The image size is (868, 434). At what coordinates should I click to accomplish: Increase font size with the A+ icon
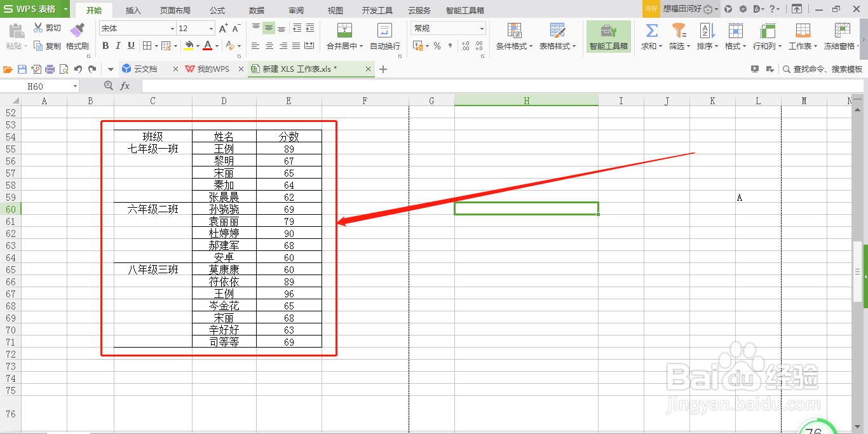[x=223, y=29]
